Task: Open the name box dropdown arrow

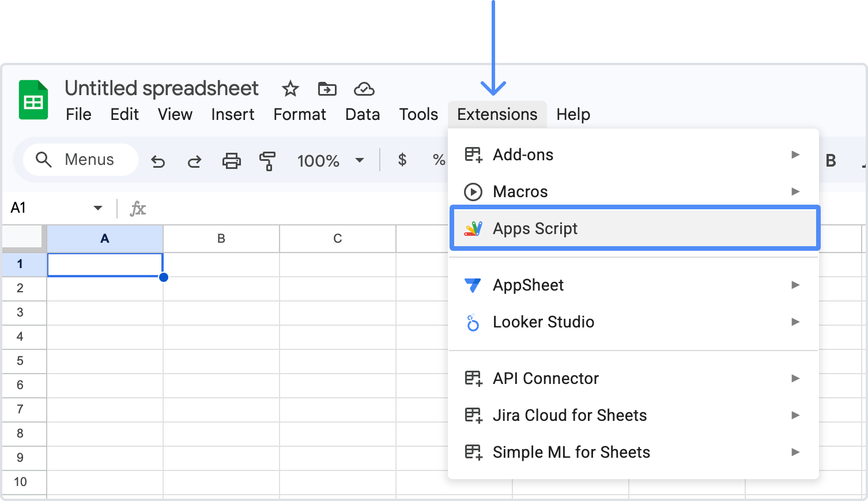Action: [x=98, y=208]
